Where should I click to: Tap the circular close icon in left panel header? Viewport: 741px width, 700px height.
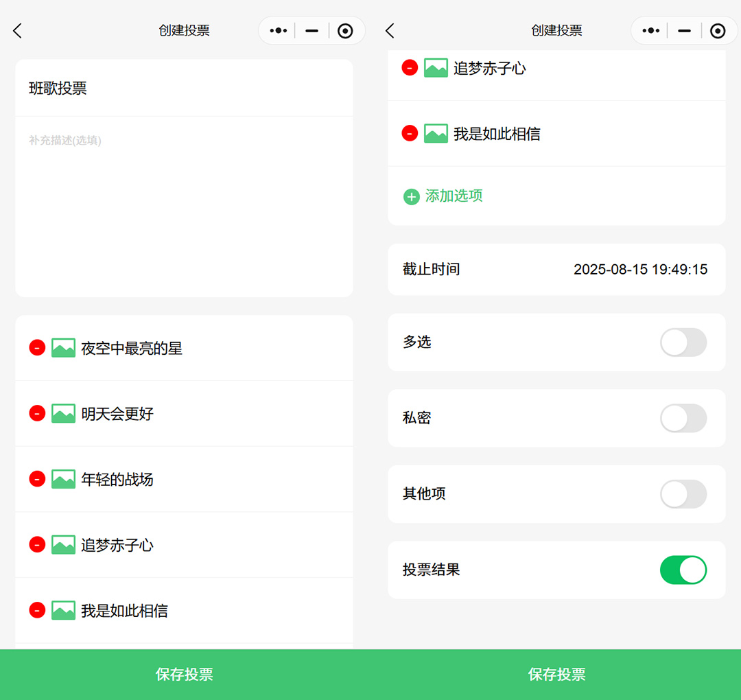tap(345, 31)
